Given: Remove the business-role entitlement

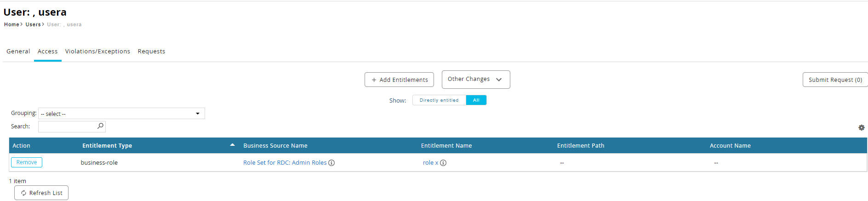Looking at the screenshot, I should [27, 162].
